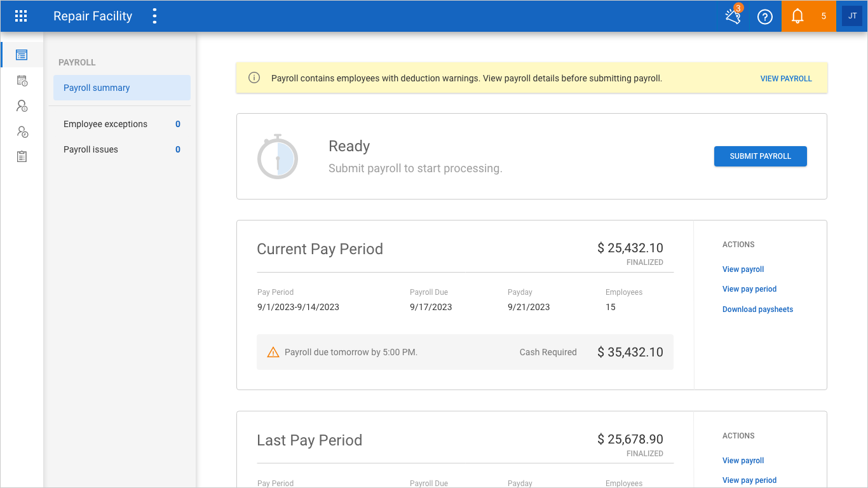Screen dimensions: 868x488
Task: Click the Current Pay Period heading
Action: click(x=320, y=249)
